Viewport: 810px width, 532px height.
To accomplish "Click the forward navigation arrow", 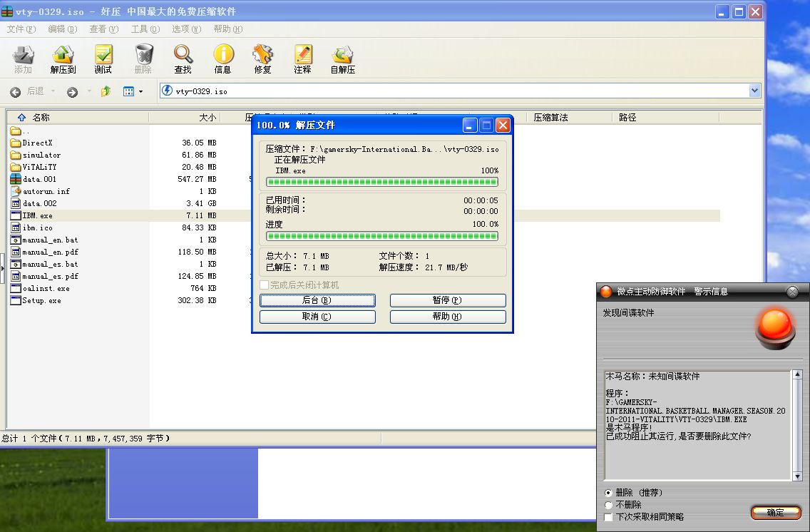I will [x=72, y=92].
